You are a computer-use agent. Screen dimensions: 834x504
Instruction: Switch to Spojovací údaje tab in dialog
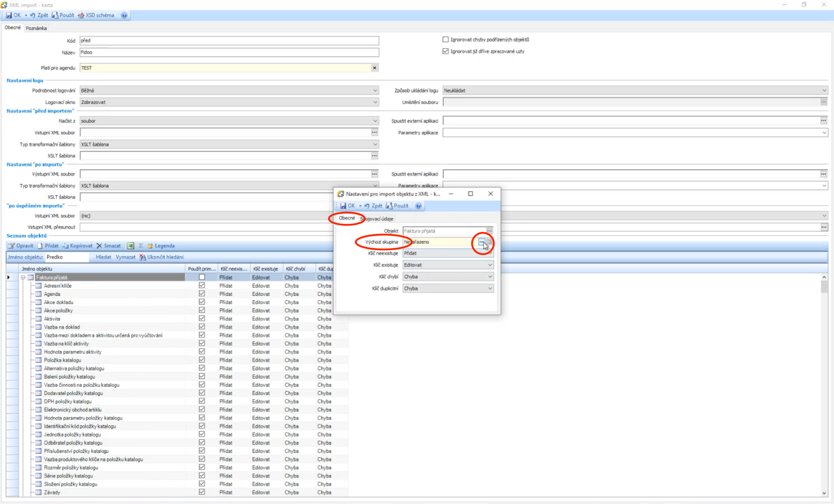[377, 219]
